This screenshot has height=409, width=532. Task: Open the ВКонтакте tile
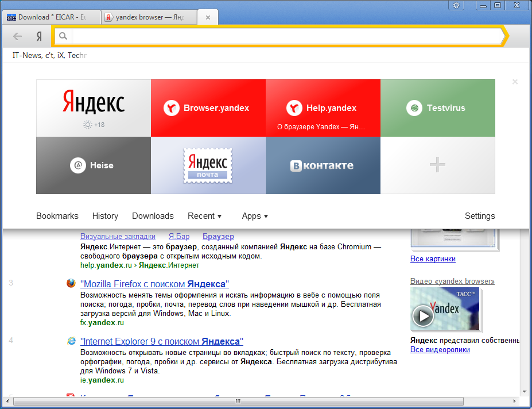(323, 165)
